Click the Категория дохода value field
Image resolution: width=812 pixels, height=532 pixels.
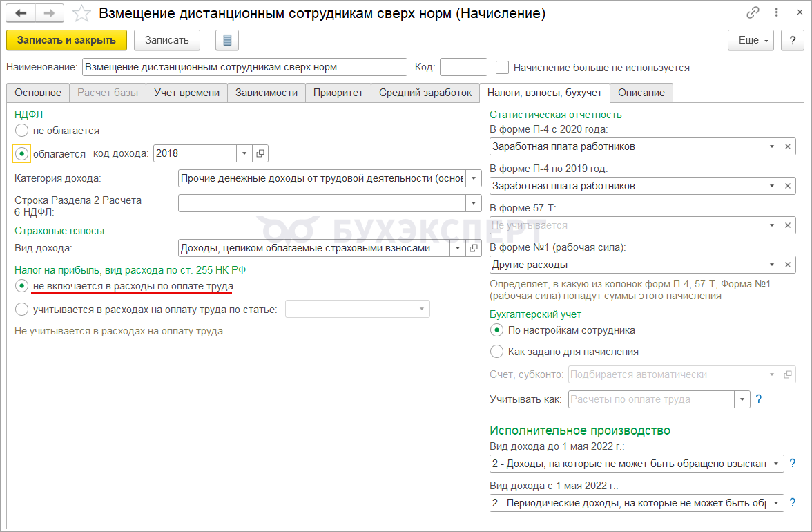(x=322, y=178)
